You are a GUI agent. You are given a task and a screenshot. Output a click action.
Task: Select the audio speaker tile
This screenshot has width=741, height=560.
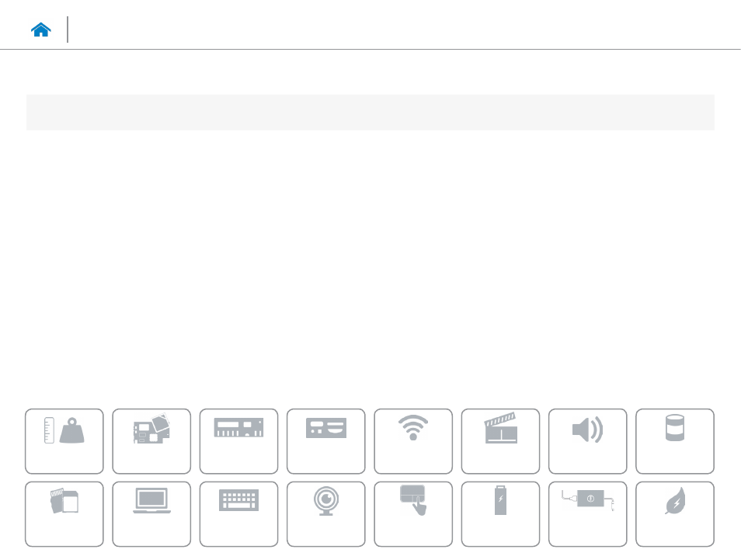[587, 441]
